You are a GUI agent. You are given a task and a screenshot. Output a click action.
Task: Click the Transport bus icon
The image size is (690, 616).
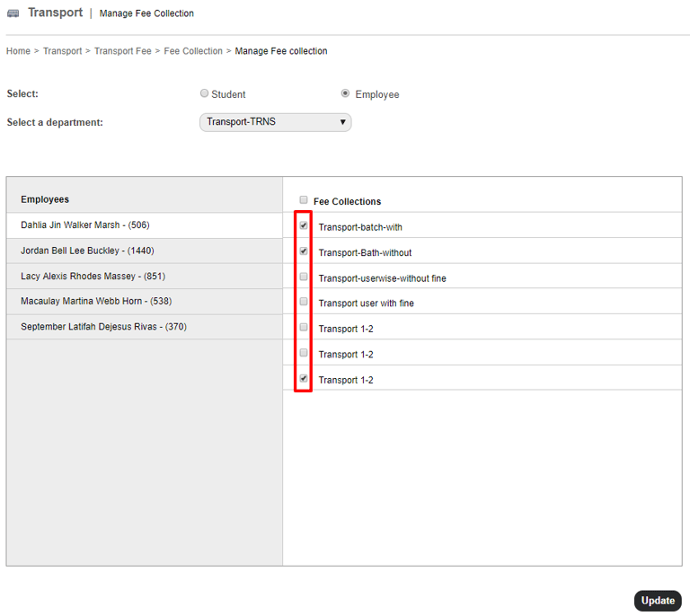[13, 13]
